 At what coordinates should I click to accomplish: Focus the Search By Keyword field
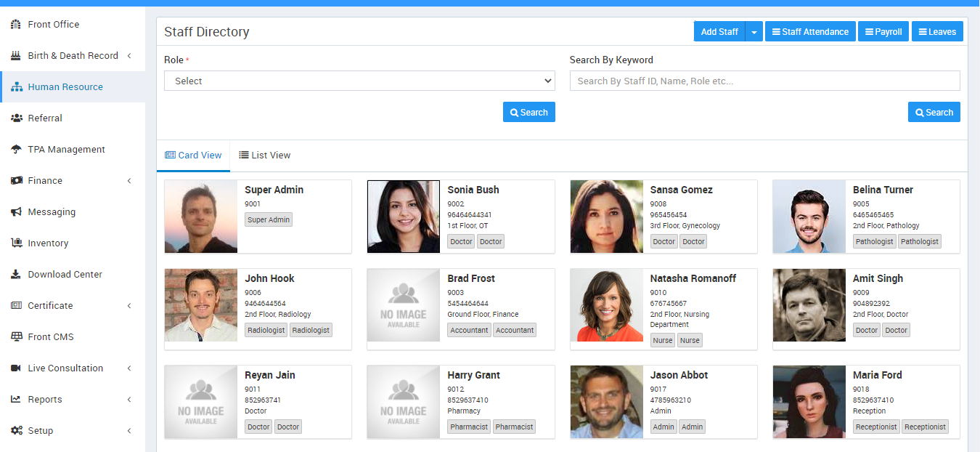coord(764,81)
